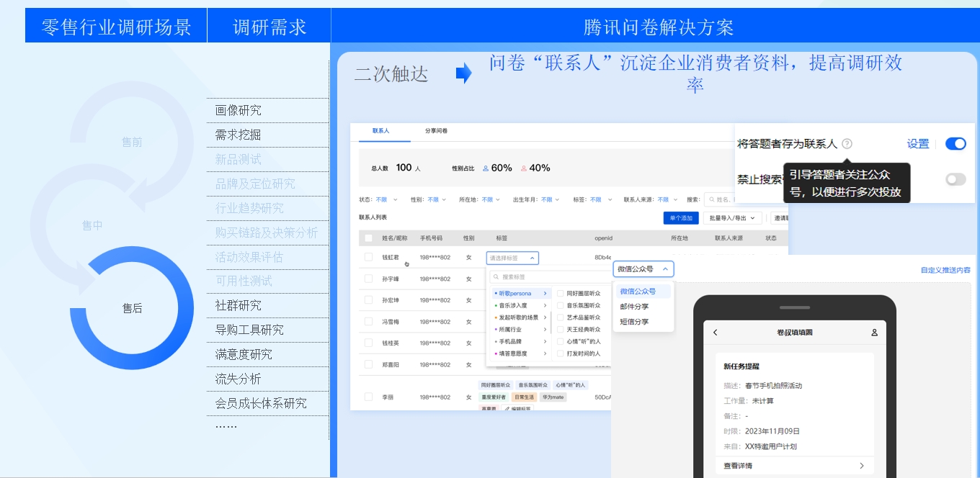980x478 pixels.
Task: Tap the back arrow in phone preview
Action: (x=716, y=333)
